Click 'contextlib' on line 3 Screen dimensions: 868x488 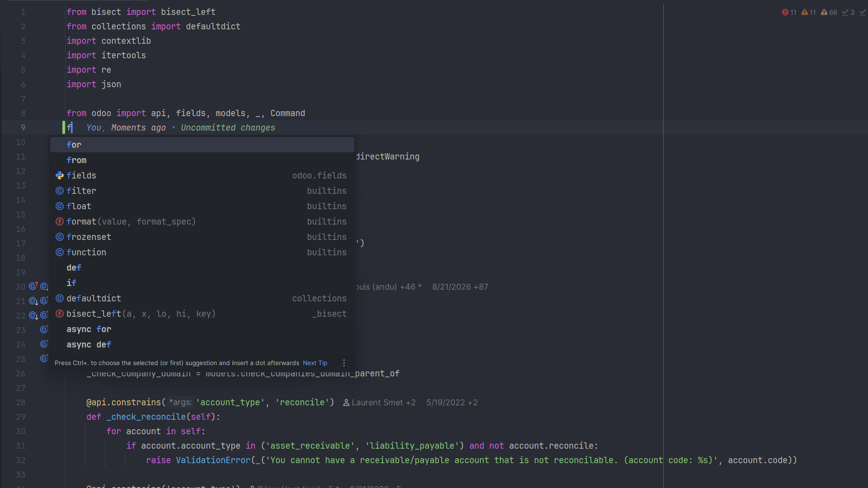click(126, 41)
